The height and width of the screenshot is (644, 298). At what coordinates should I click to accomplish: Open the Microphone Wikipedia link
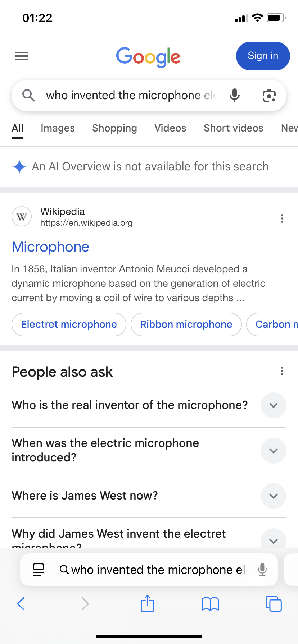tap(50, 247)
